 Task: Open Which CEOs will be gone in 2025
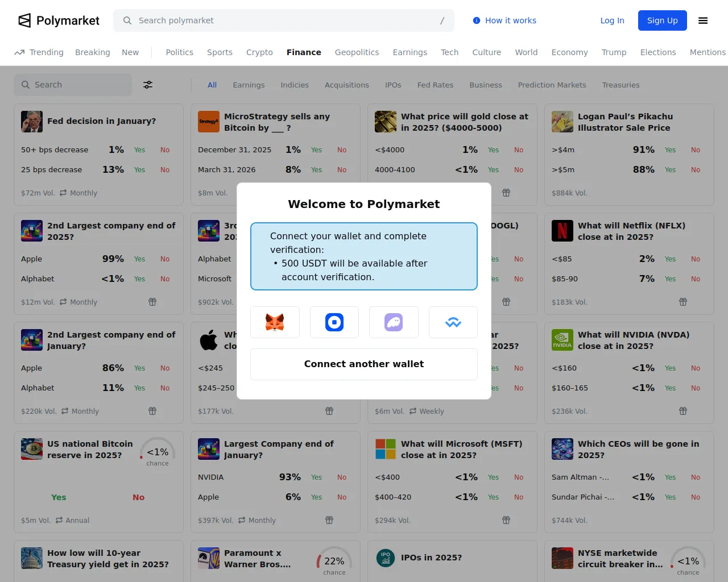point(639,450)
